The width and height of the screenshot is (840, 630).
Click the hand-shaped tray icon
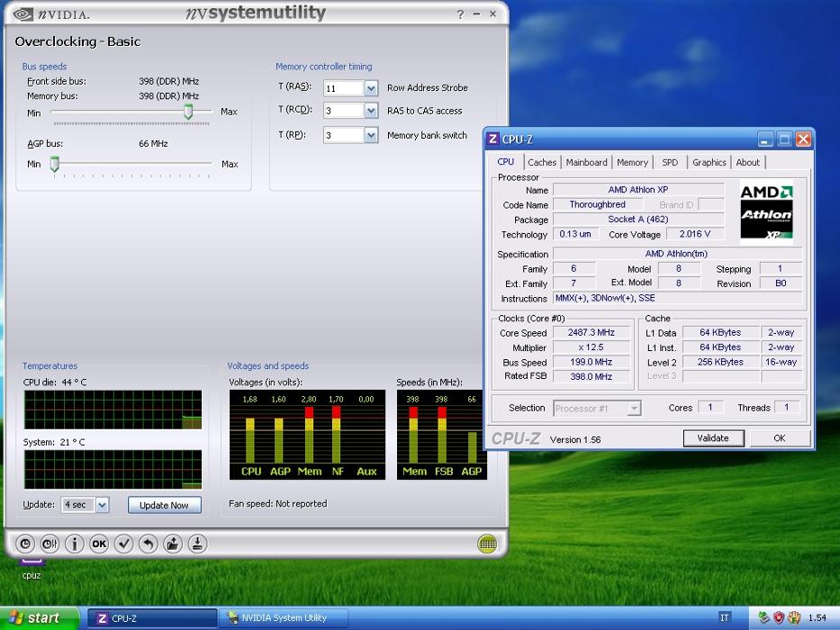tap(794, 617)
